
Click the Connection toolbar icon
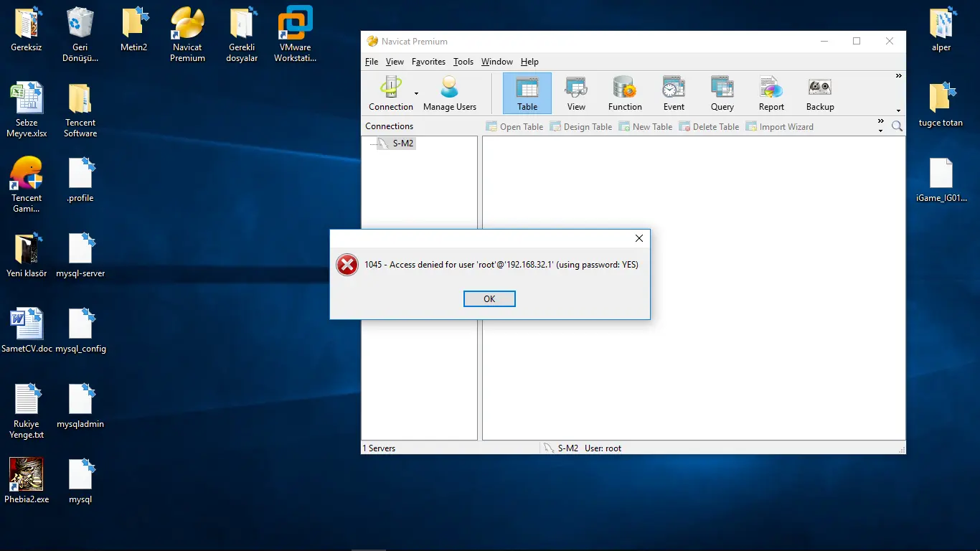pos(391,93)
